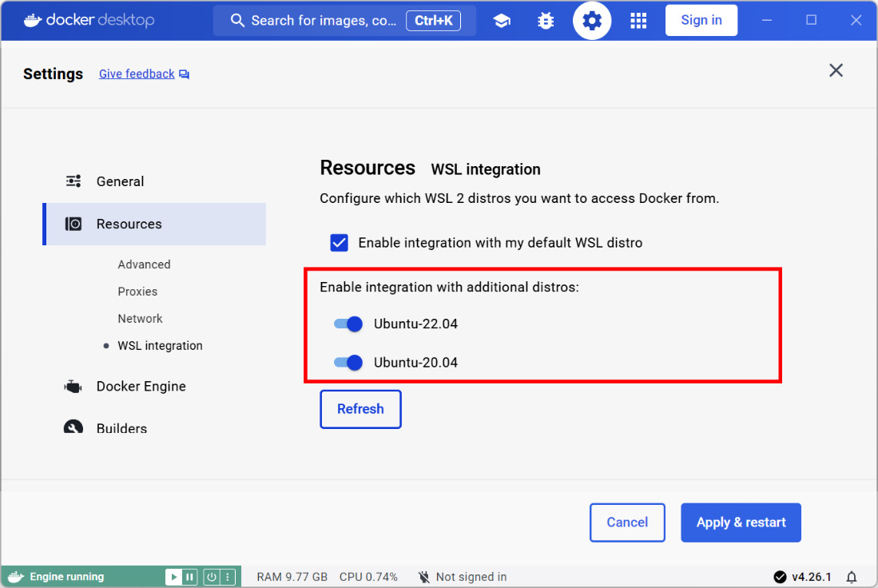
Task: Click the Settings gear icon in header
Action: click(592, 21)
